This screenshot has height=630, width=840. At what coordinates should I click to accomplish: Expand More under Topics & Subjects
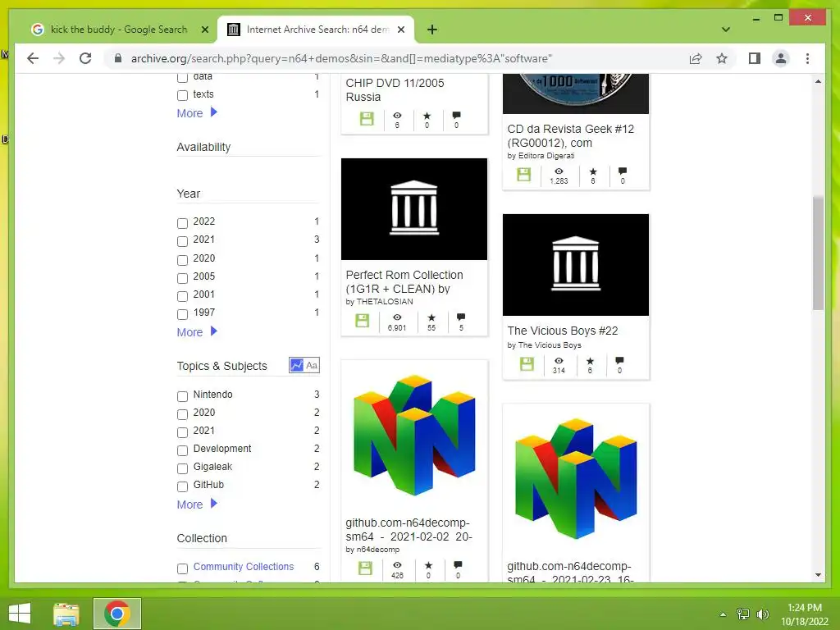tap(197, 504)
